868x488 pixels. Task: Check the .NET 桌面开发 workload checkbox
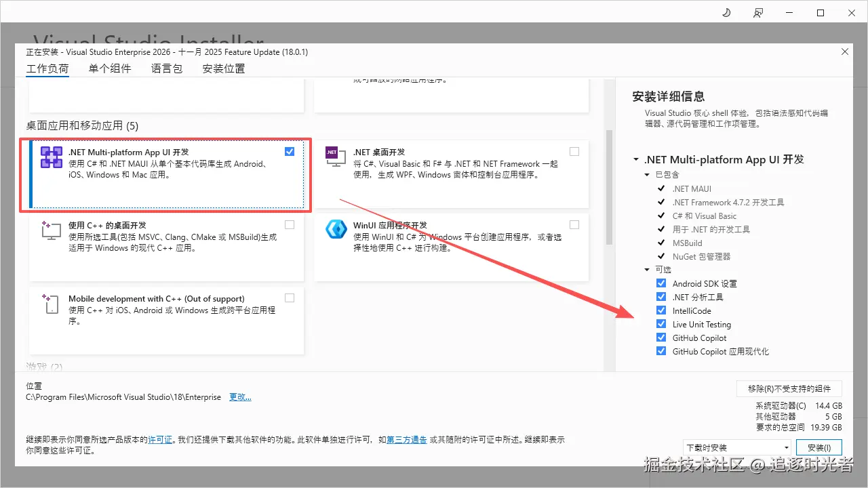[x=574, y=152]
